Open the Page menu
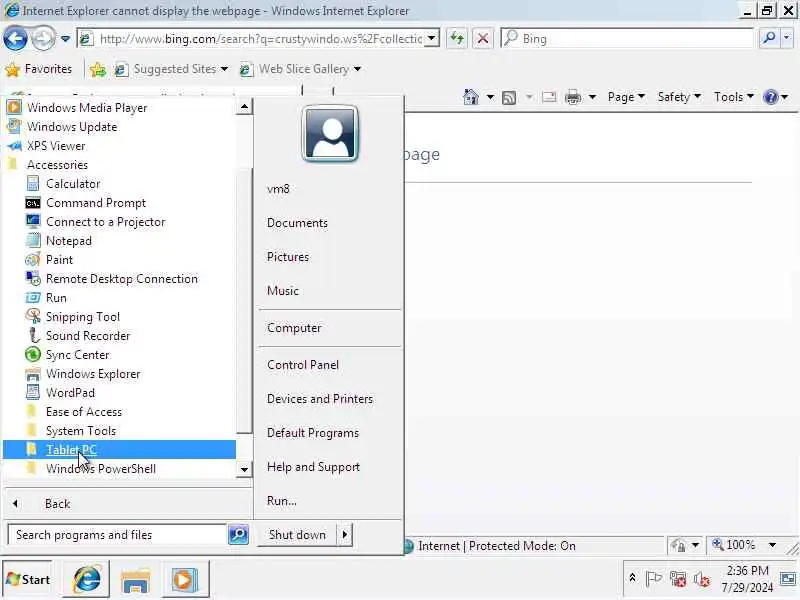Image resolution: width=800 pixels, height=600 pixels. tap(626, 96)
